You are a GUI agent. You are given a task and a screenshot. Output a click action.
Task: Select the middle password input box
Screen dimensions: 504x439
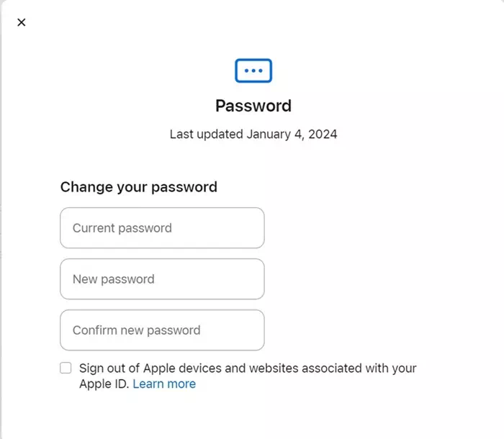[x=162, y=279]
